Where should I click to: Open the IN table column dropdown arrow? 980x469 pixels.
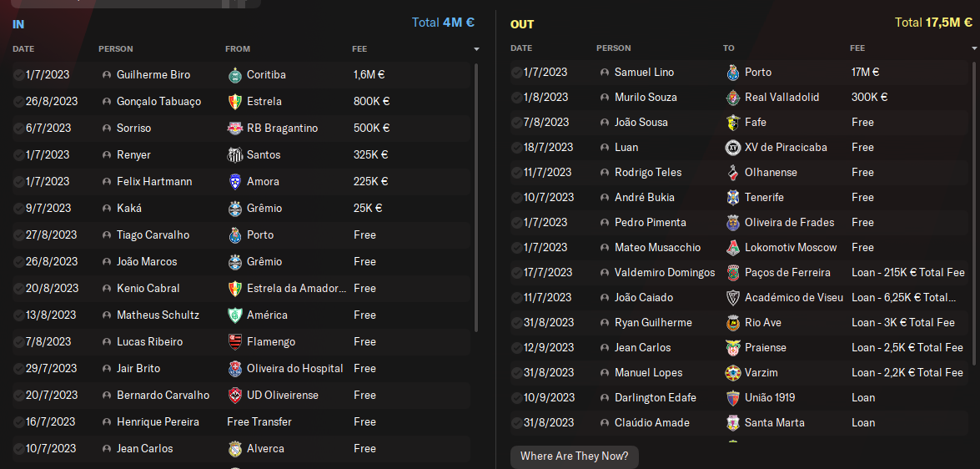[x=476, y=49]
